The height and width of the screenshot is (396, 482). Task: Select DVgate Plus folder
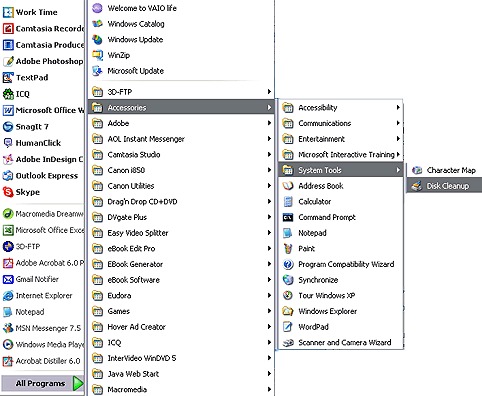(181, 217)
